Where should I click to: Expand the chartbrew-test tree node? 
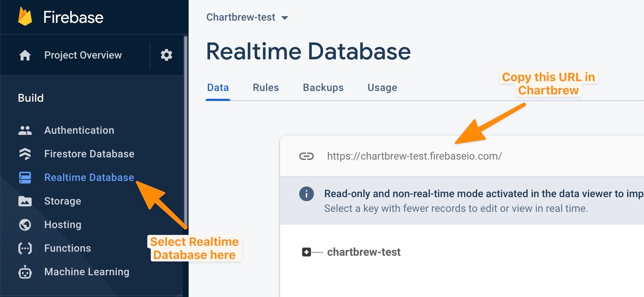click(x=306, y=252)
